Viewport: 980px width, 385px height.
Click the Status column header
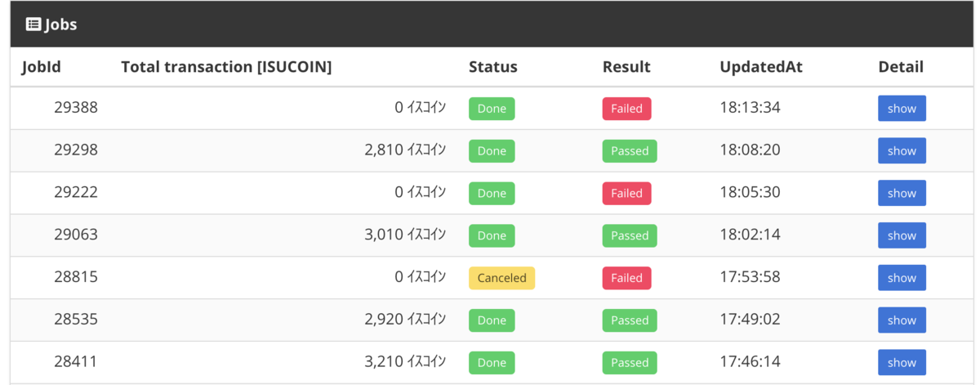[x=493, y=67]
